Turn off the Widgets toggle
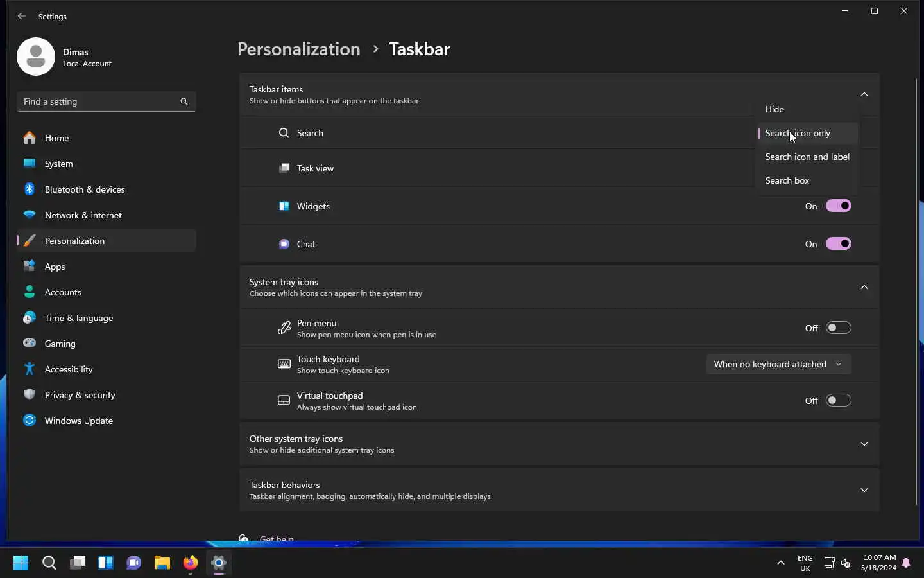 click(x=838, y=206)
